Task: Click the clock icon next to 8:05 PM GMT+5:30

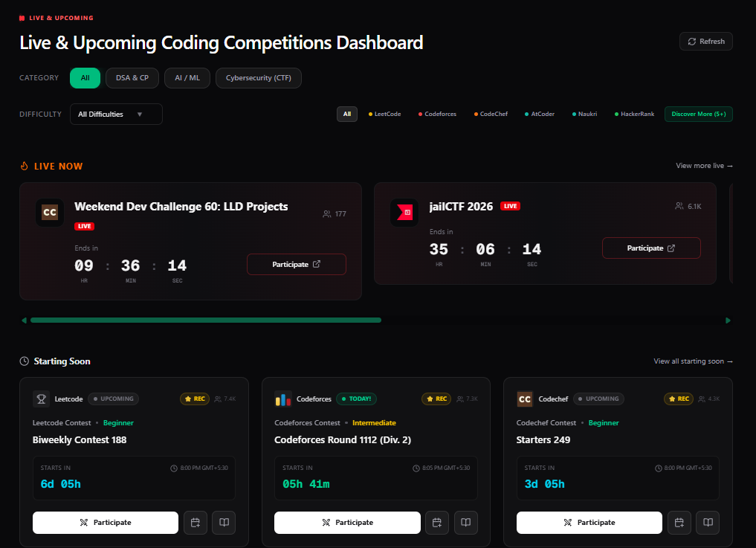Action: (x=416, y=468)
